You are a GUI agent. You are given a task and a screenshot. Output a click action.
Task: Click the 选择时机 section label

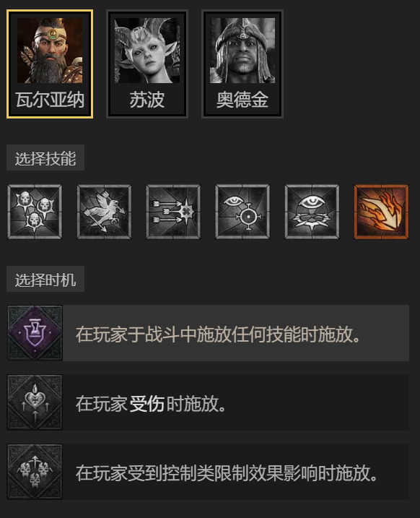[x=45, y=279]
